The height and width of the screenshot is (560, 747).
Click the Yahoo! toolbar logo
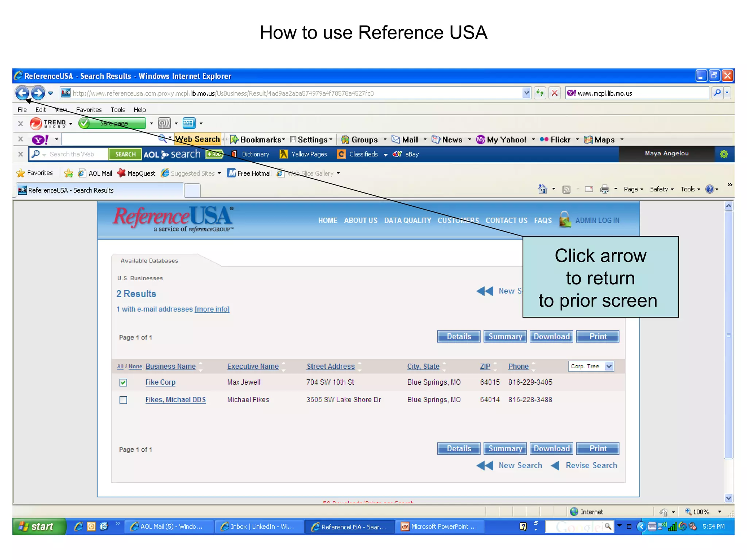(x=40, y=140)
